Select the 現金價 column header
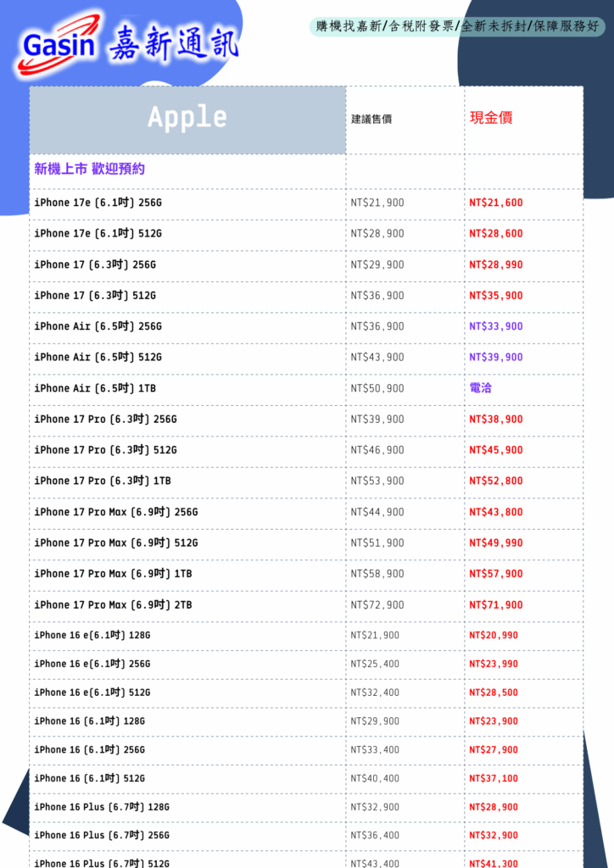This screenshot has height=868, width=614. tap(491, 118)
